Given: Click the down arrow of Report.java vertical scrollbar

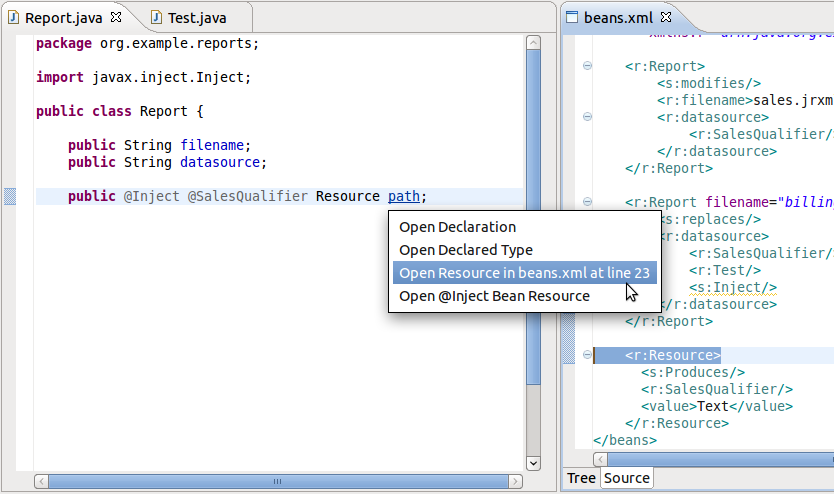Looking at the screenshot, I should 533,463.
